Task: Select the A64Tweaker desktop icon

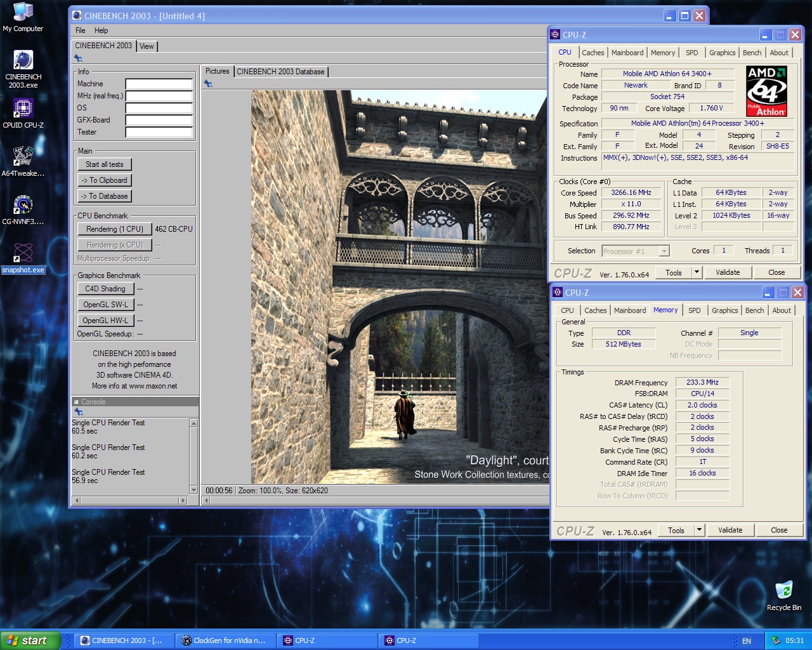Action: pos(23,161)
